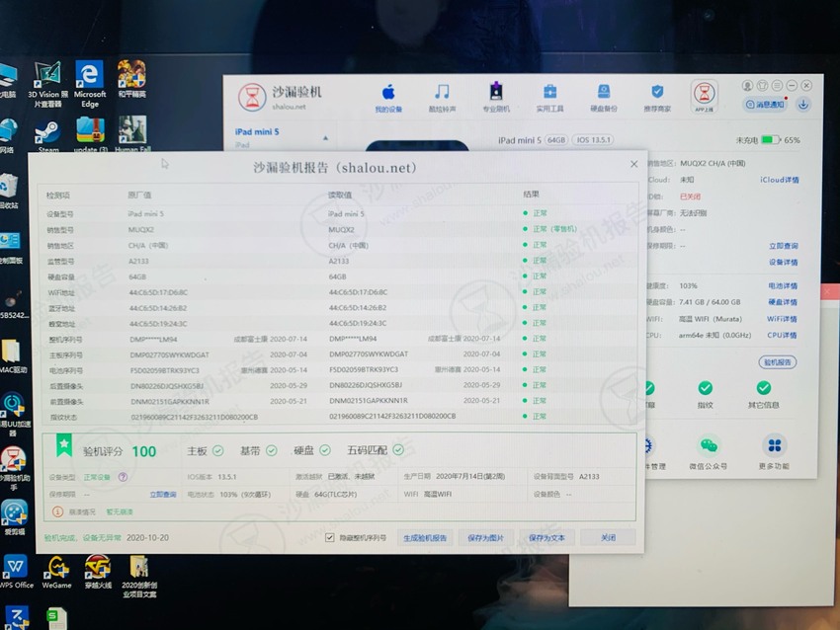The image size is (840, 630).
Task: Open the 酷炫铃声 ringtones tab
Action: (x=442, y=98)
